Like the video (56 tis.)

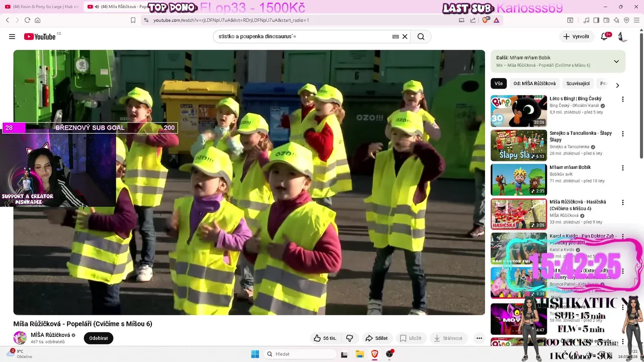325,338
